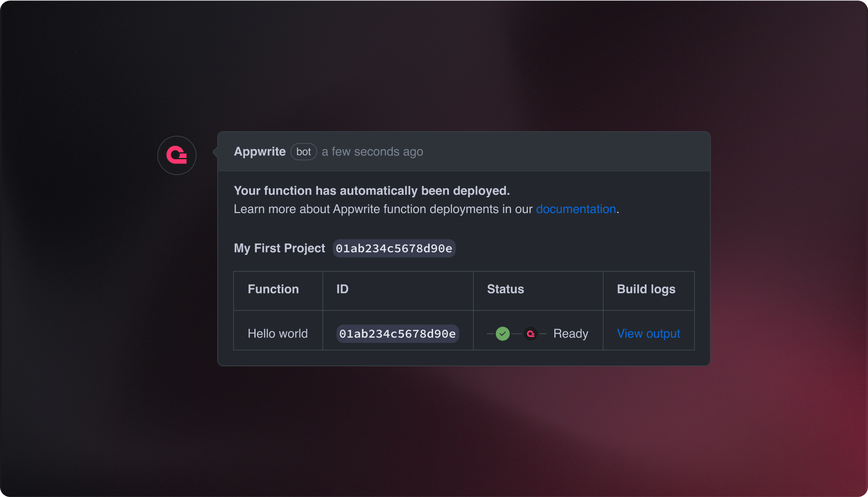The image size is (868, 497).
Task: Open the View output build logs link
Action: [648, 333]
